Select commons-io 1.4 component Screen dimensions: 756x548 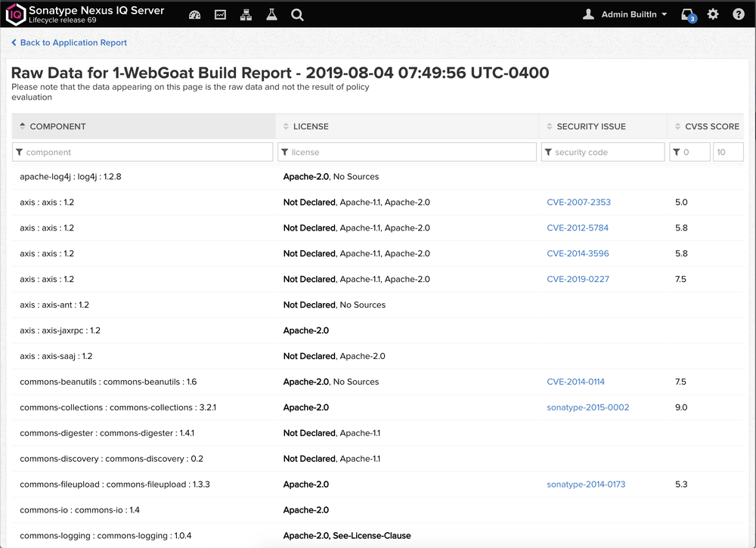[x=79, y=509]
